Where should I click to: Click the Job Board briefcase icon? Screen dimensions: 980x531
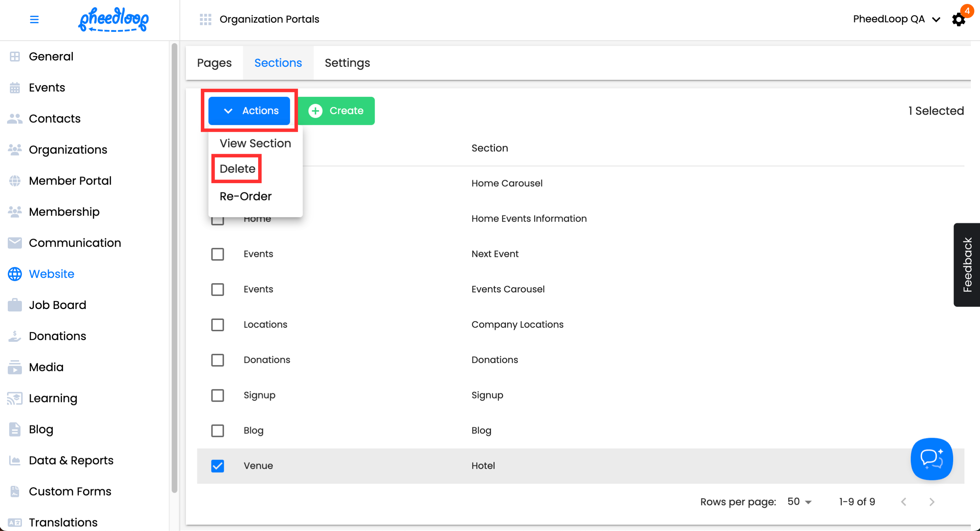click(x=15, y=305)
